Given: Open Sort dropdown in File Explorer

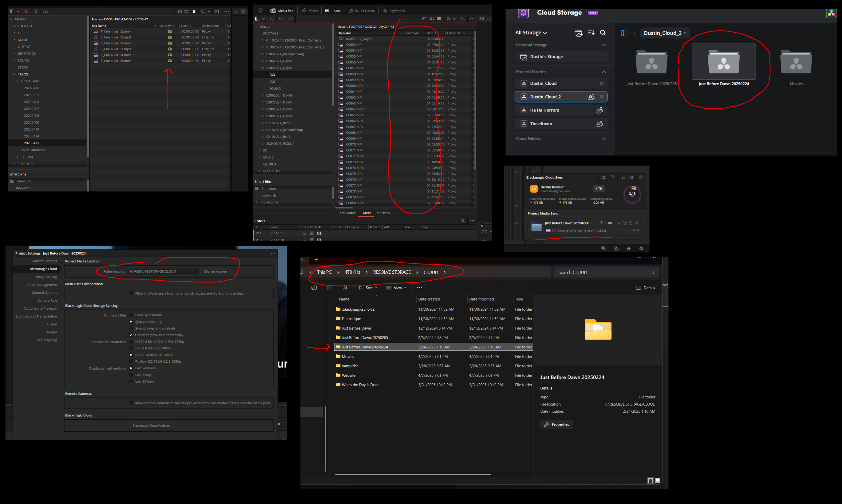Looking at the screenshot, I should (x=368, y=288).
